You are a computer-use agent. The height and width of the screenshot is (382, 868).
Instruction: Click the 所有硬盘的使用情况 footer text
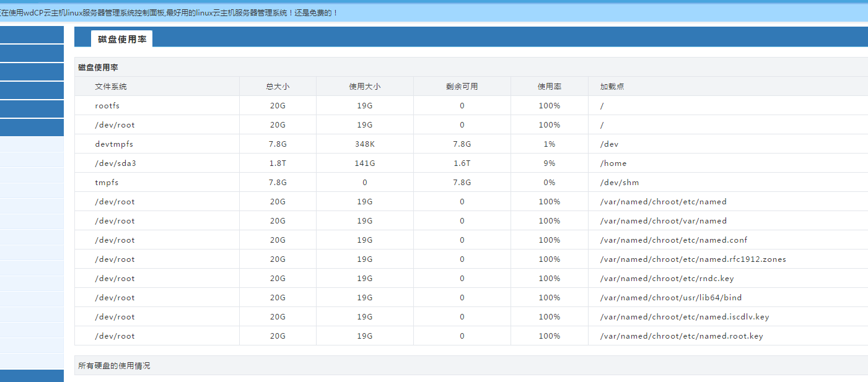pyautogui.click(x=114, y=366)
